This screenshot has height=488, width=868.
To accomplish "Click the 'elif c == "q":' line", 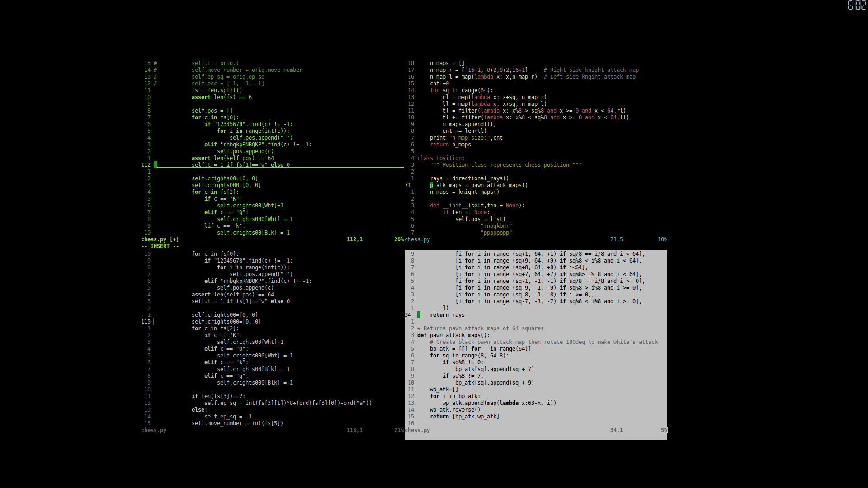I will click(226, 376).
